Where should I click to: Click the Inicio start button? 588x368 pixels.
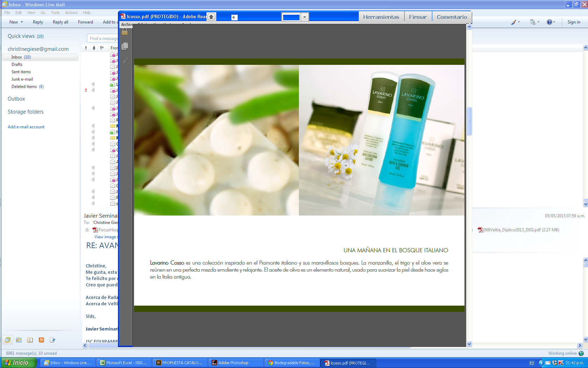[x=18, y=363]
